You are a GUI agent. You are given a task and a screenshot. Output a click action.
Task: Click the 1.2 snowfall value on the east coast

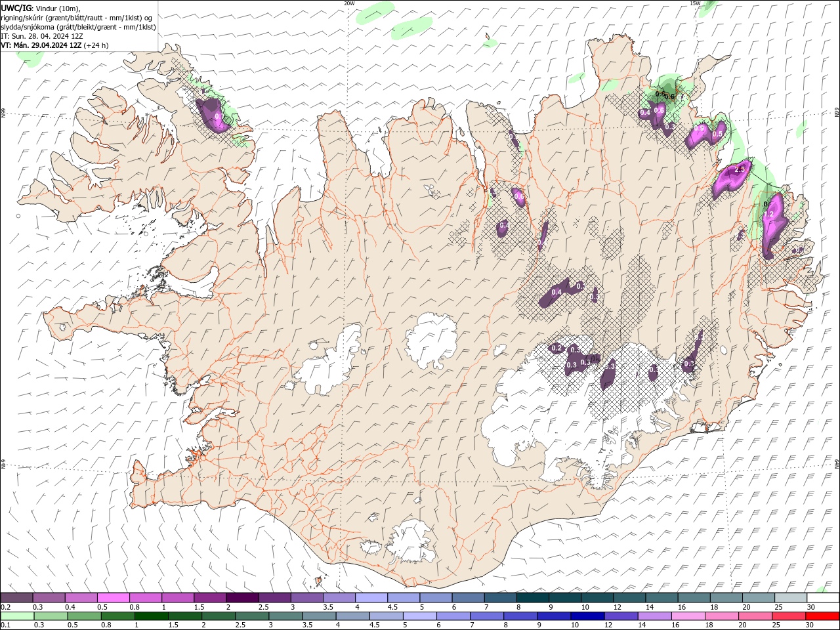(770, 215)
